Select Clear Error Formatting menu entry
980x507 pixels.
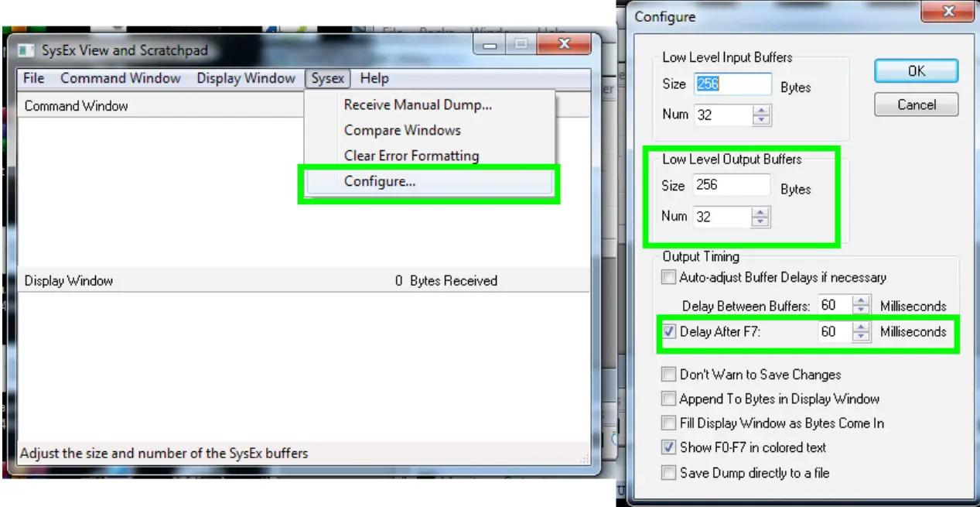point(411,155)
